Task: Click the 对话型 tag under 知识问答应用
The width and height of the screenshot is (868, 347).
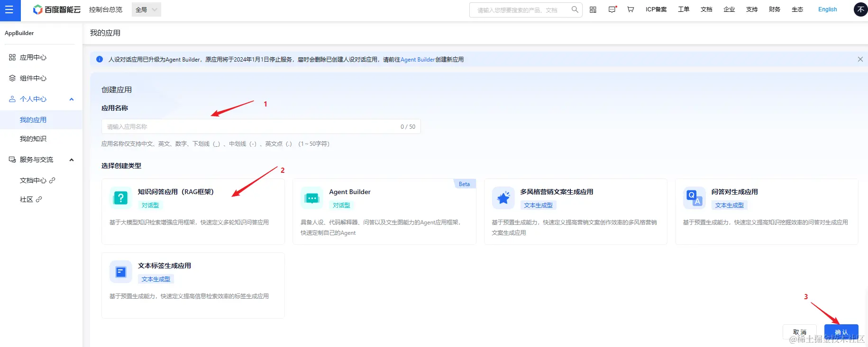Action: tap(150, 205)
